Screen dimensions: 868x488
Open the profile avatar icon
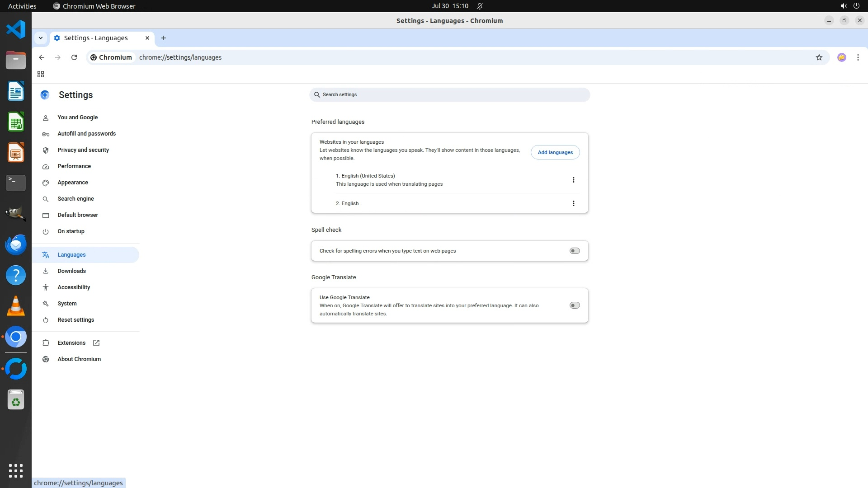click(x=841, y=57)
